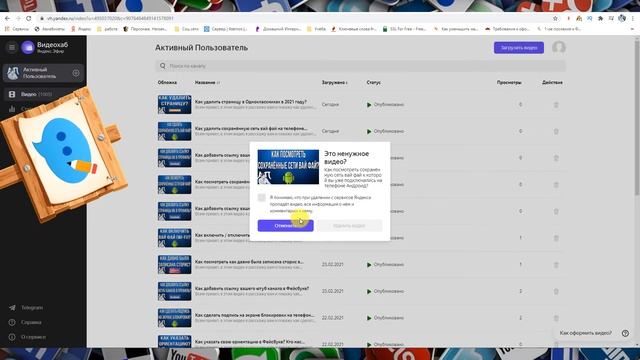Click the 23.02.2021 date in сторис row

coord(333,265)
